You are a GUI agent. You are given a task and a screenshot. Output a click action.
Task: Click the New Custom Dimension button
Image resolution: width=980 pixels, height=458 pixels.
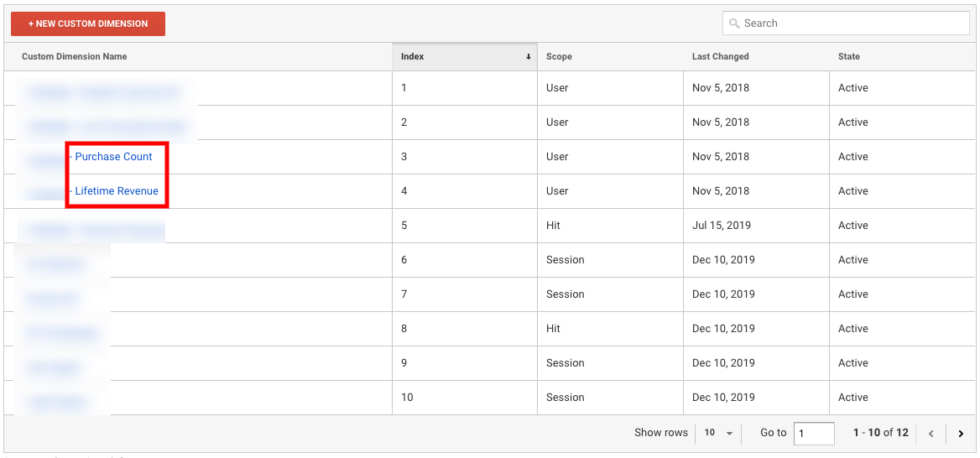pos(88,23)
